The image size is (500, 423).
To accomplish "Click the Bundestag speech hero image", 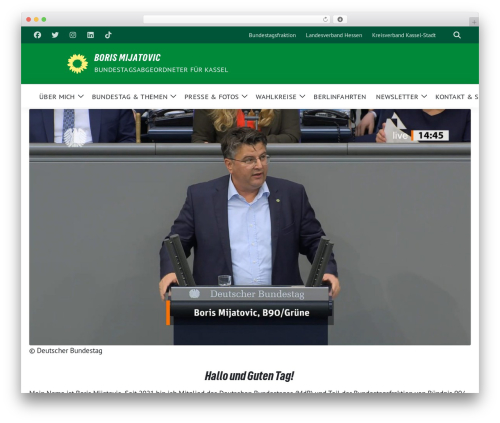I will click(250, 227).
